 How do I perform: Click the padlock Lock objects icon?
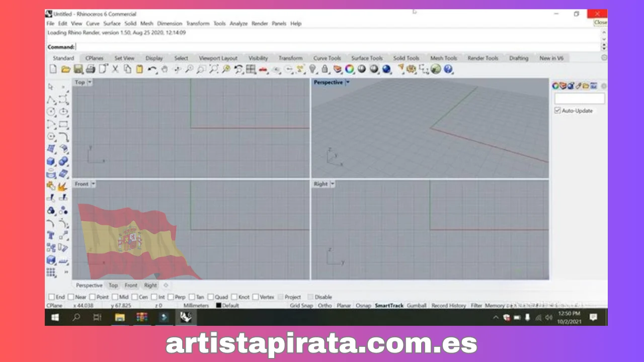point(325,69)
